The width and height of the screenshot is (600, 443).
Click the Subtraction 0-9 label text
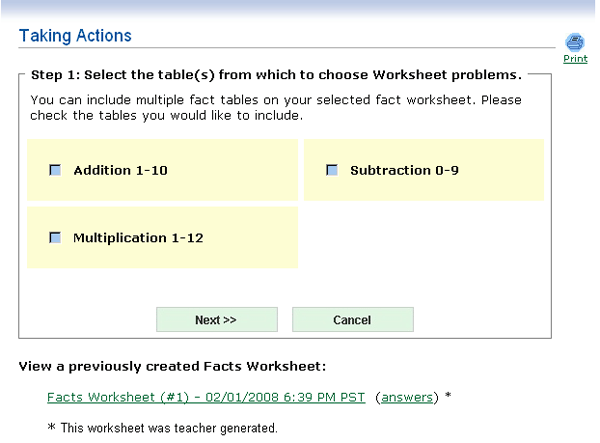pyautogui.click(x=404, y=170)
